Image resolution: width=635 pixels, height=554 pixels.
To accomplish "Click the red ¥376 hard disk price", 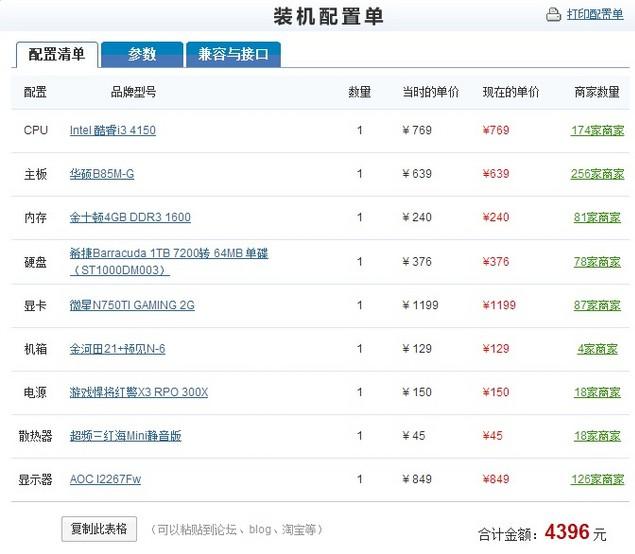I will click(496, 262).
